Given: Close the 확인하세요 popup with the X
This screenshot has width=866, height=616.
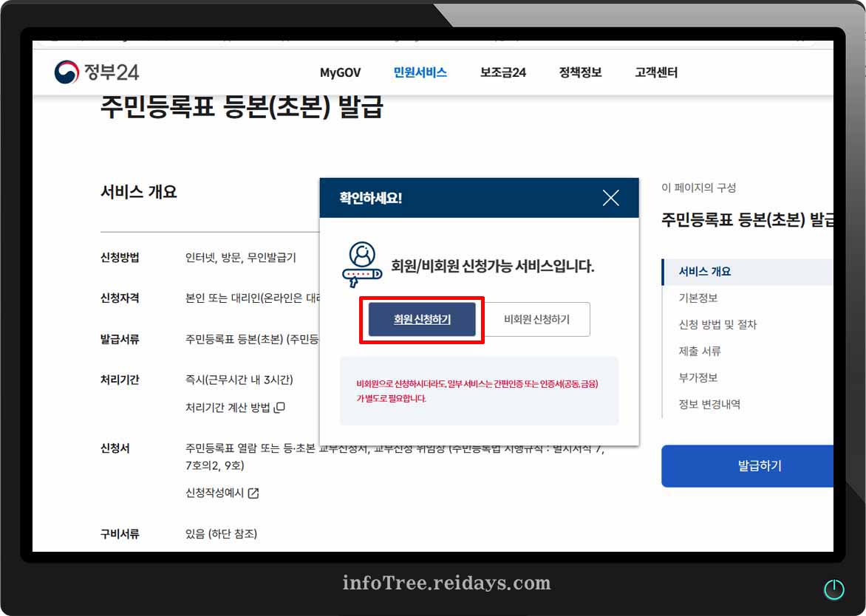Looking at the screenshot, I should point(611,197).
